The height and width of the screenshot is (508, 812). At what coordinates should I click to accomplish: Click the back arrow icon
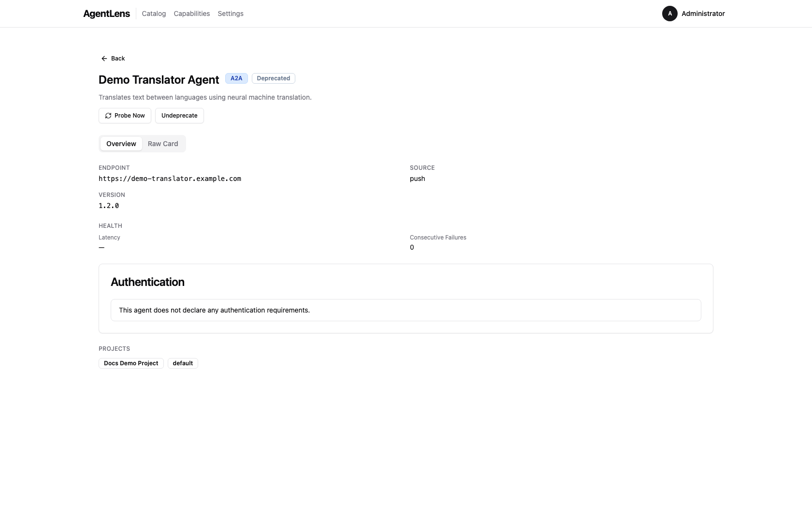pos(104,58)
